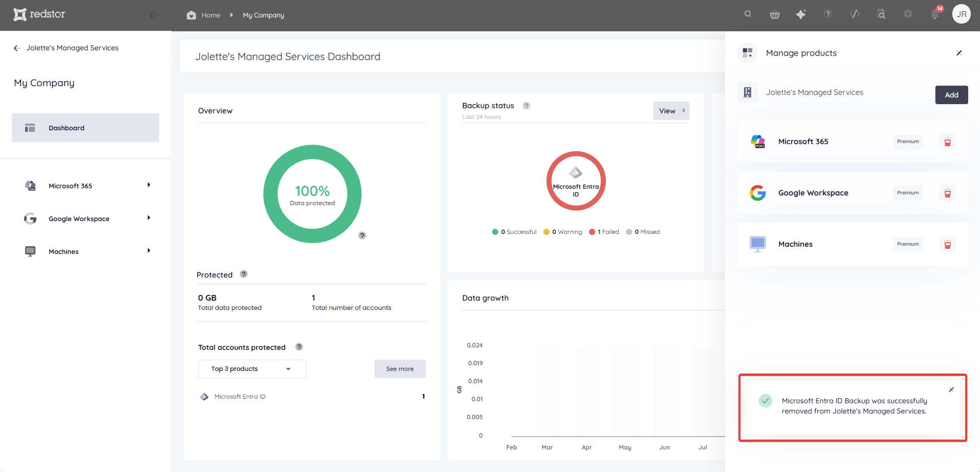Click help icon next to Total accounts protected
Viewport: 980px width, 472px height.
pyautogui.click(x=299, y=347)
